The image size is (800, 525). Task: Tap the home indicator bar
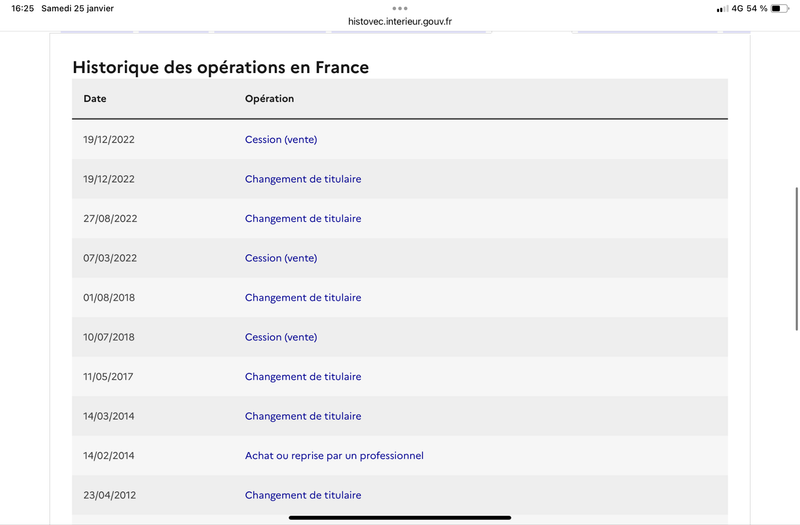[400, 517]
